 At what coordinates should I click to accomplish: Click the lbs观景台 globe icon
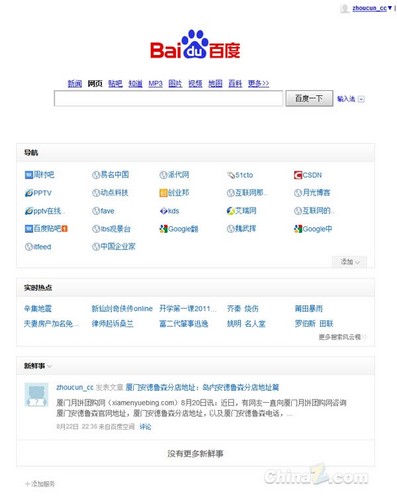click(x=96, y=229)
